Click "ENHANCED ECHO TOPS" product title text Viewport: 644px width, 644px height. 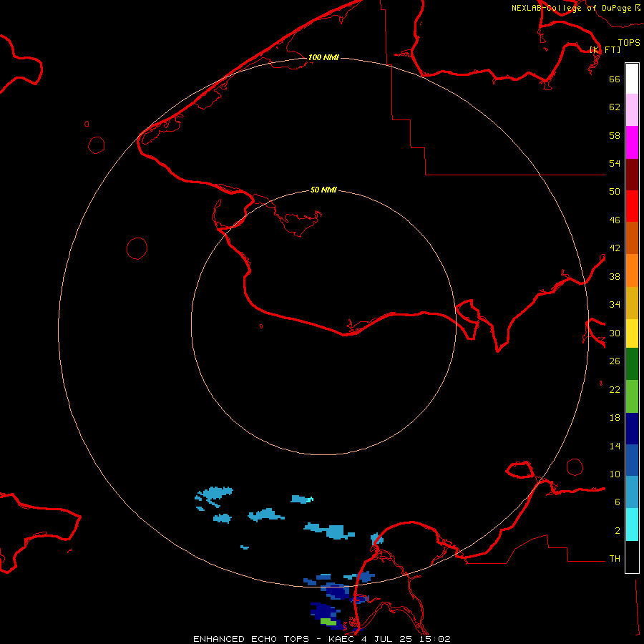point(251,639)
